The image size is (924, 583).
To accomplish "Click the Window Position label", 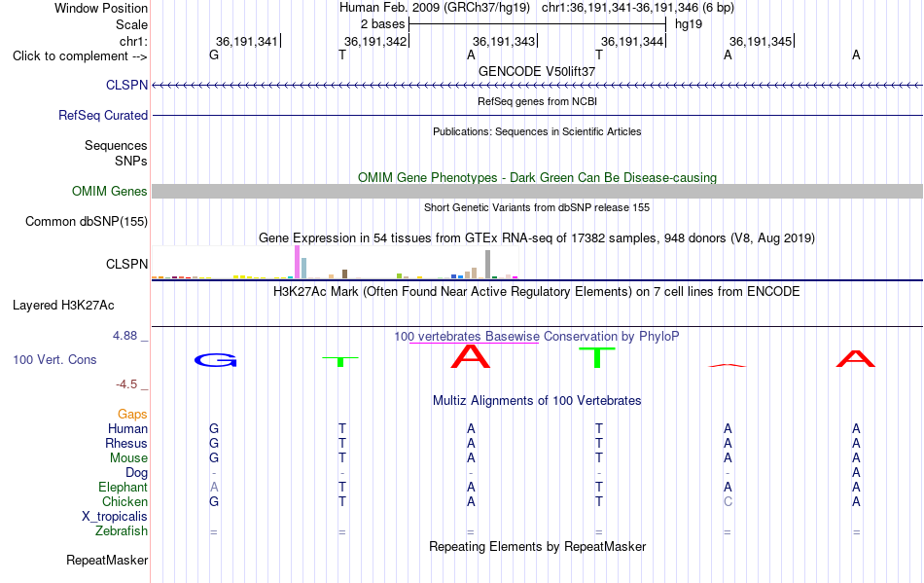I will pyautogui.click(x=101, y=8).
